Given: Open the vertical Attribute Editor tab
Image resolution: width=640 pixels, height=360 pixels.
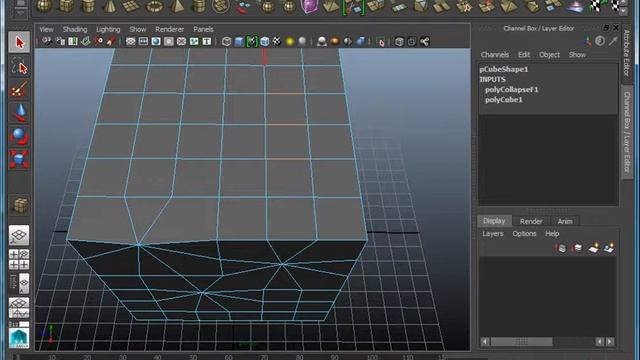Looking at the screenshot, I should (627, 53).
